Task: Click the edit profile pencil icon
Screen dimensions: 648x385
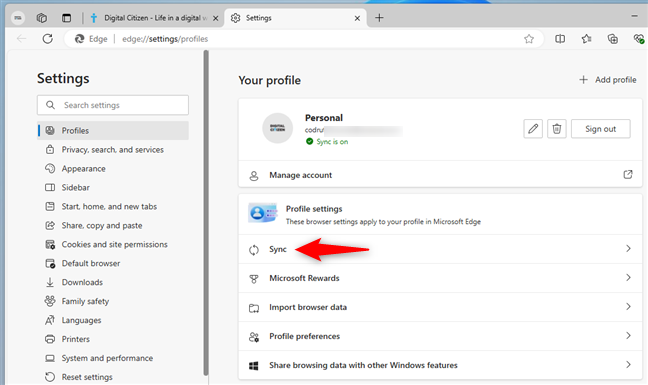Action: tap(533, 129)
